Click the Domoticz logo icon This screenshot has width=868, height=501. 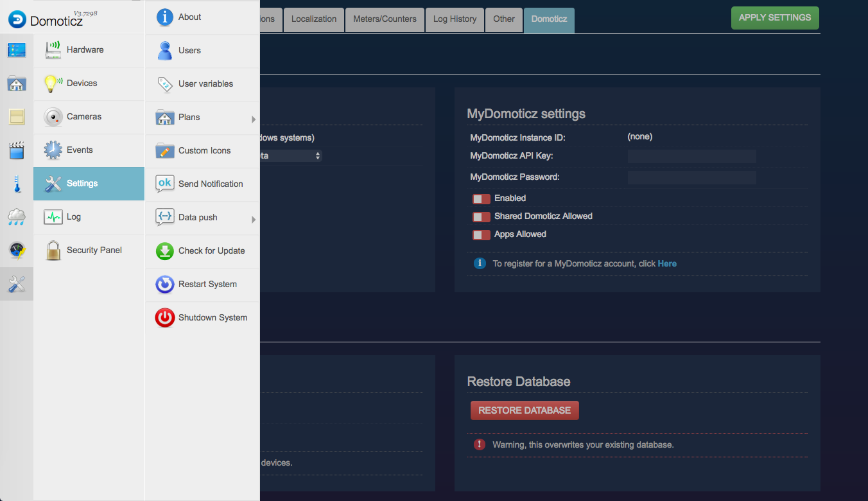(x=17, y=19)
